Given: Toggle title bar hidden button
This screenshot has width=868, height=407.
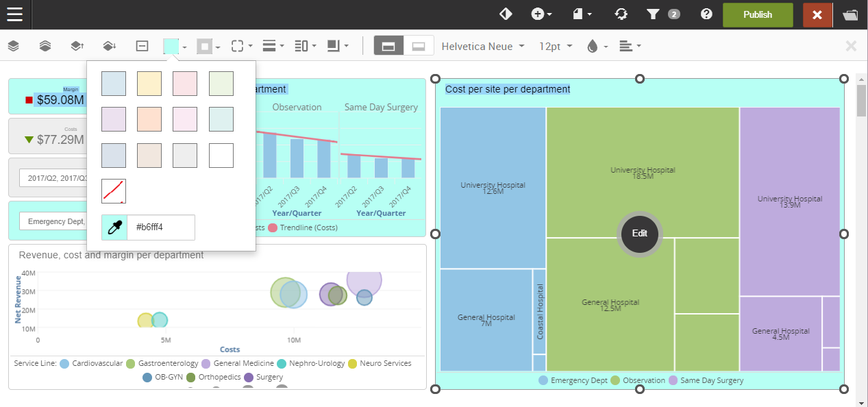Looking at the screenshot, I should (x=419, y=46).
